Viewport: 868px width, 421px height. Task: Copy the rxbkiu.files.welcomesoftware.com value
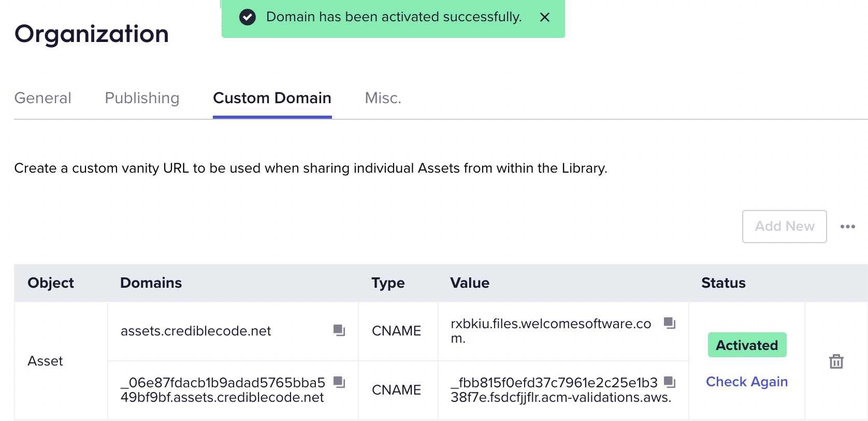click(670, 323)
